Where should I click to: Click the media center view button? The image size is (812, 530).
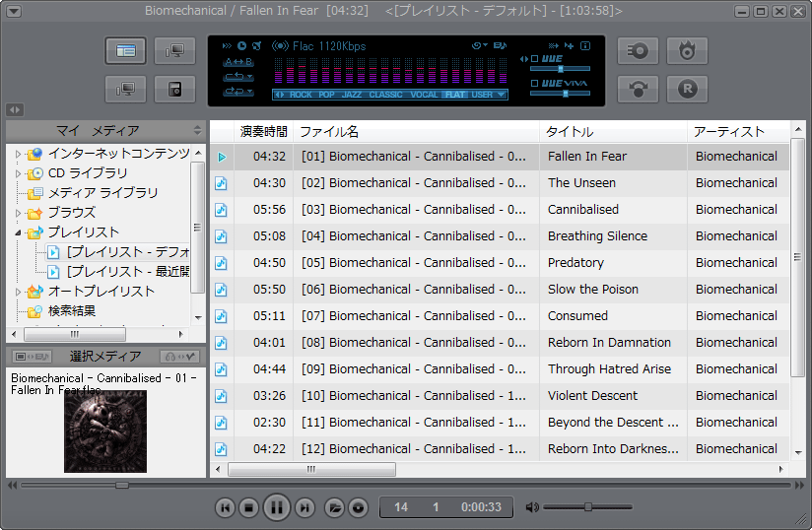click(x=125, y=50)
